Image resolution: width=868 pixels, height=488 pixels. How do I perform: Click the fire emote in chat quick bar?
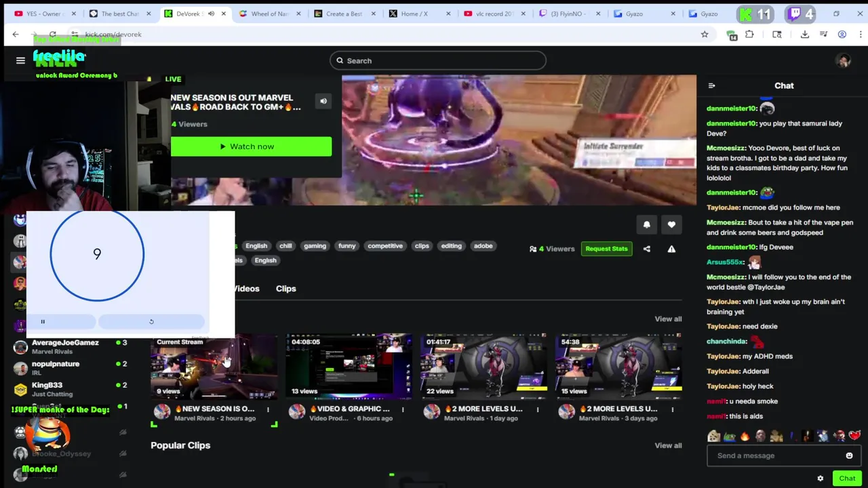(x=745, y=436)
